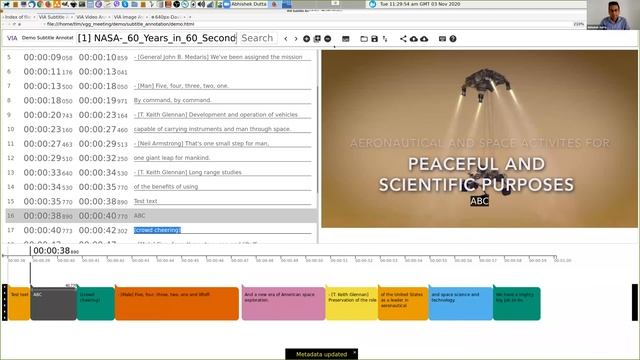Switch to the Index of file browser tab

pos(18,17)
